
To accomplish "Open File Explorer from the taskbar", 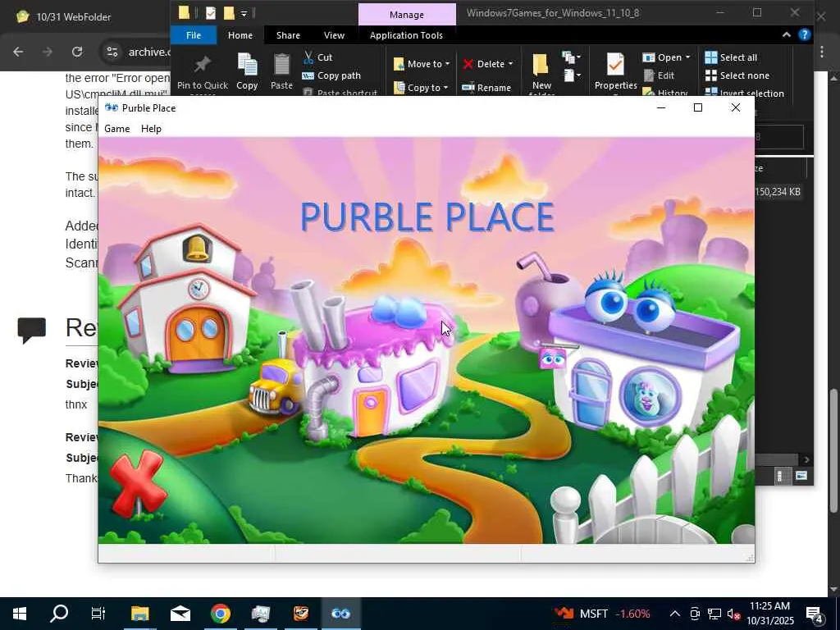I will click(139, 614).
